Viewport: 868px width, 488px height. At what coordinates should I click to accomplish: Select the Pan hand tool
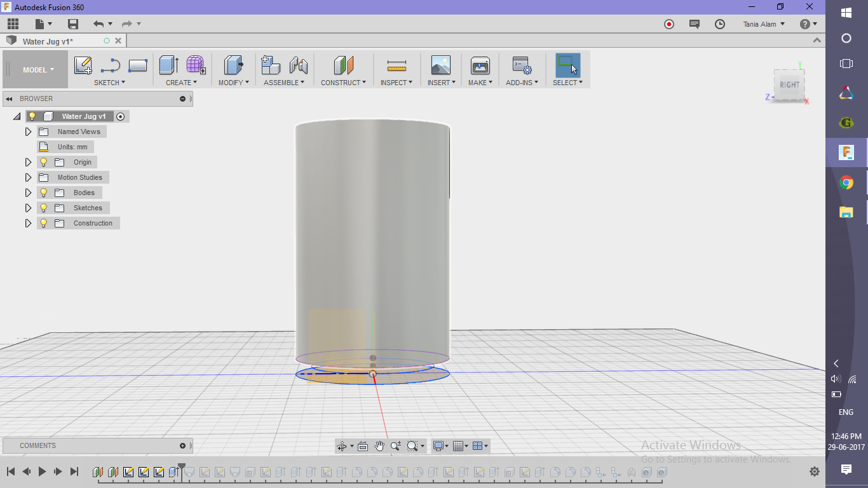(x=379, y=446)
